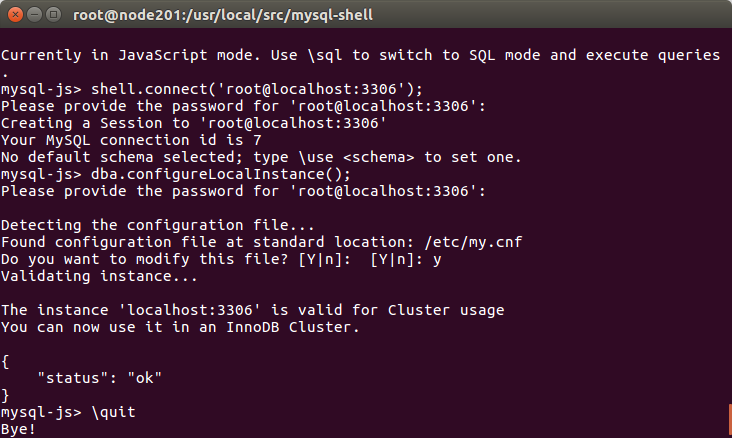Click the Bye! output line
This screenshot has width=732, height=438.
coord(18,429)
